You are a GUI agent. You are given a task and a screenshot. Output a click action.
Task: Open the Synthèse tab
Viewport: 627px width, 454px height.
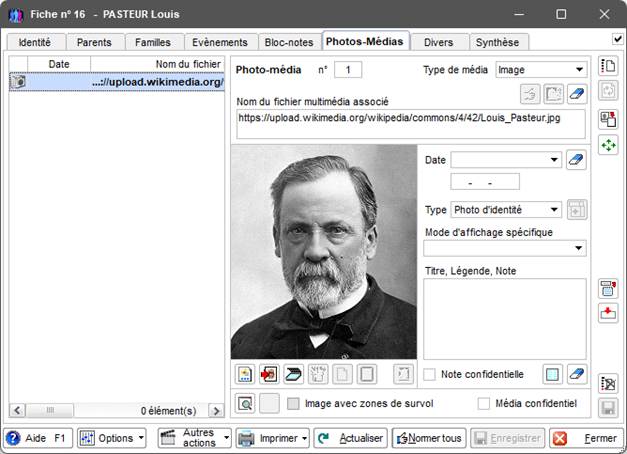(x=497, y=42)
